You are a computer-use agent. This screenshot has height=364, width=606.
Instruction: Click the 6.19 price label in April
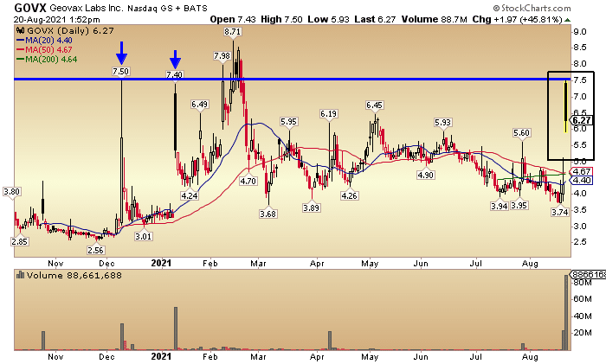328,114
